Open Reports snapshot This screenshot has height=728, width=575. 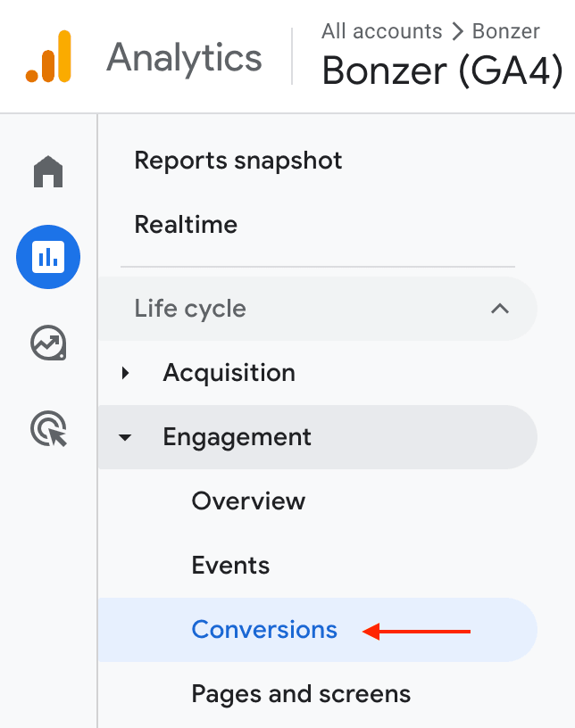(238, 161)
